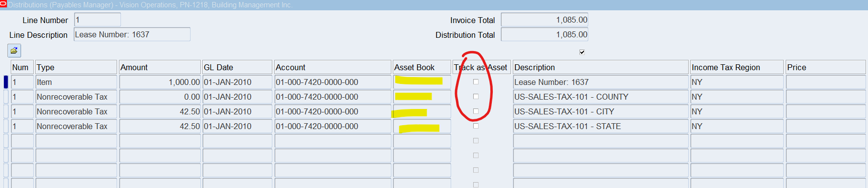The width and height of the screenshot is (868, 188).
Task: Click Asset Book field of the Item row
Action: point(422,82)
